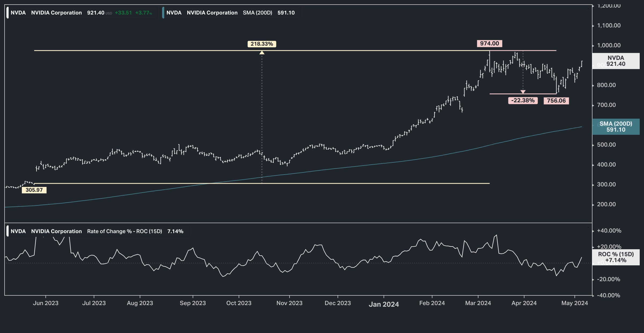644x333 pixels.
Task: Click the -20.00% ROC axis value
Action: 608,279
